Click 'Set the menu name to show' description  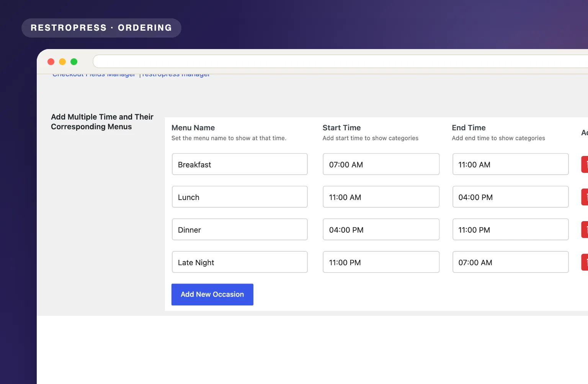pos(229,138)
